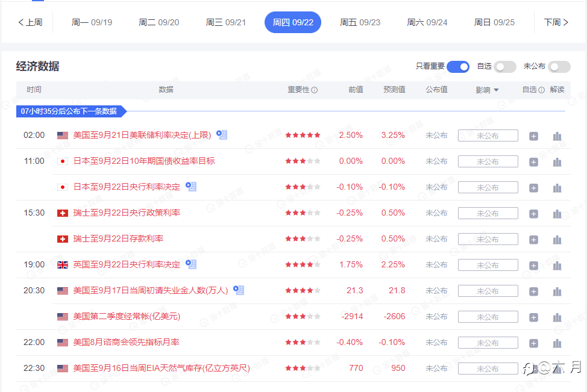Enable the 自选 filter switch
Image resolution: width=587 pixels, height=392 pixels.
pos(504,67)
